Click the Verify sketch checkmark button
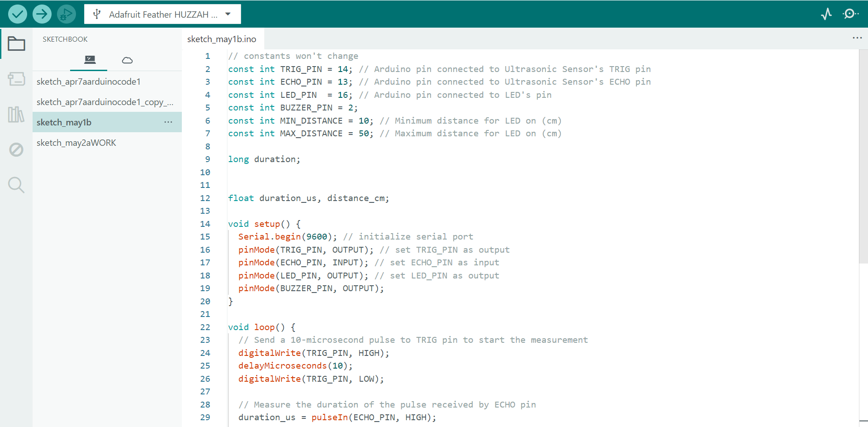This screenshot has height=427, width=868. 17,14
